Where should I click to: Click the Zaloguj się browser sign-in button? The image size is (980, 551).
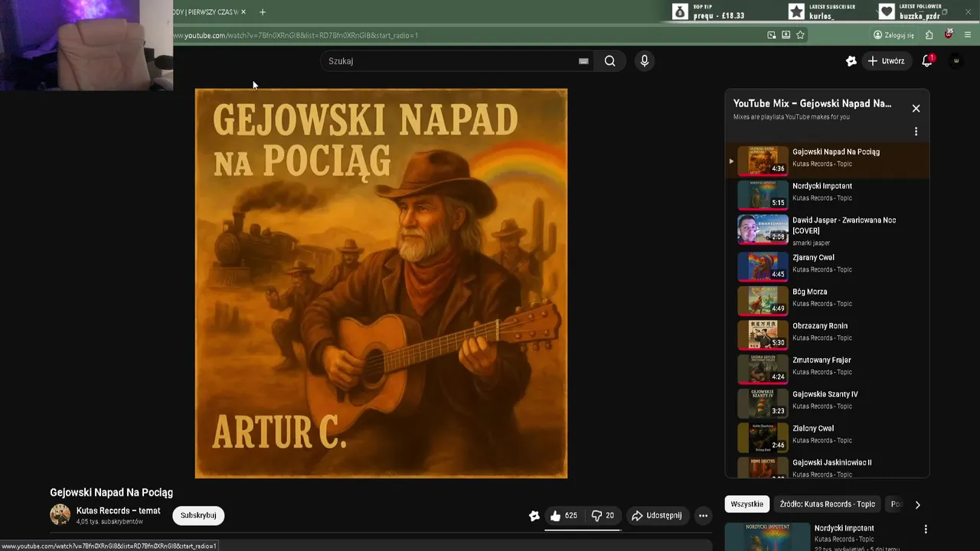pyautogui.click(x=893, y=35)
